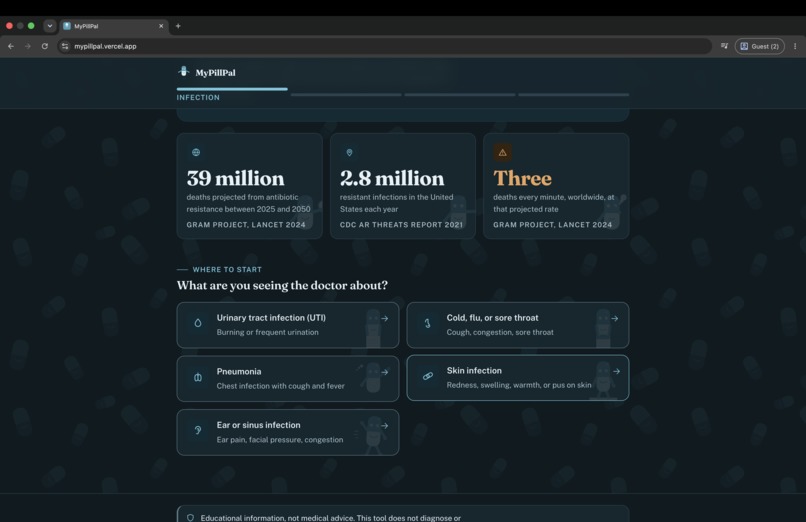Click the shield icon in the disclaimer banner
This screenshot has height=522, width=806.
click(190, 517)
